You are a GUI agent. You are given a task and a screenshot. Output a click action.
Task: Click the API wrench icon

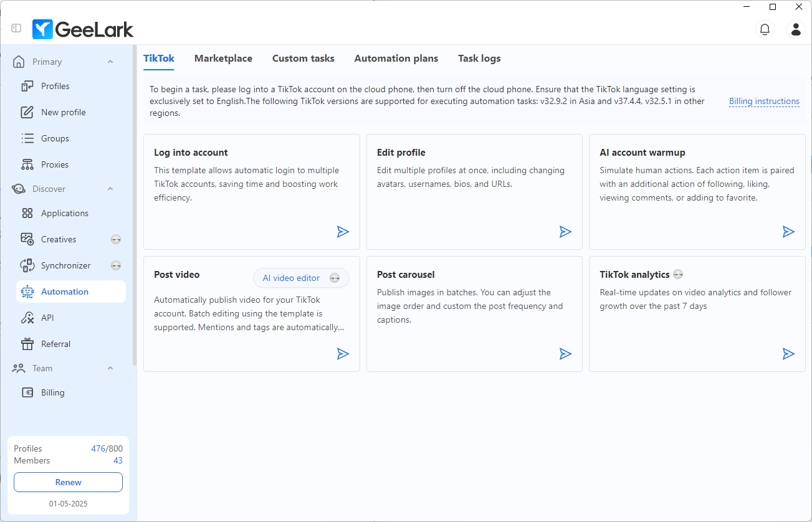[x=27, y=318]
